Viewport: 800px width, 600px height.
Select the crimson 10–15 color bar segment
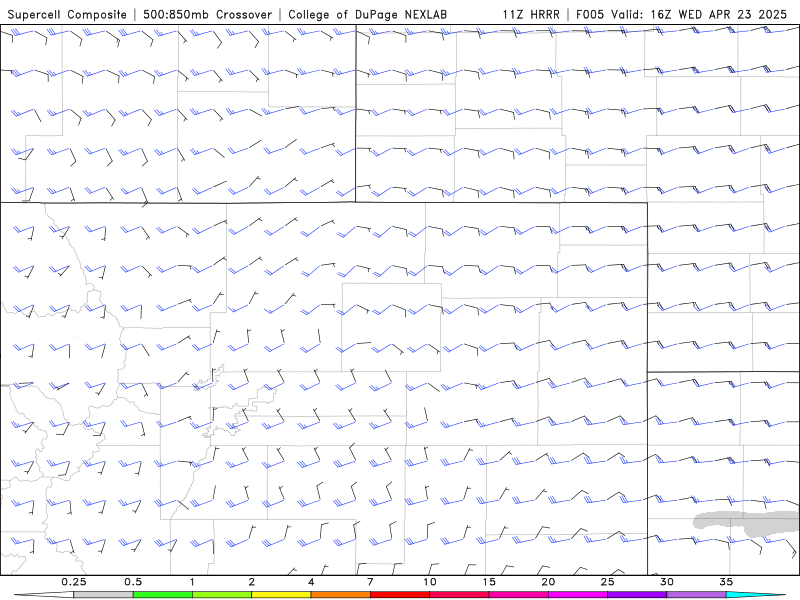459,595
